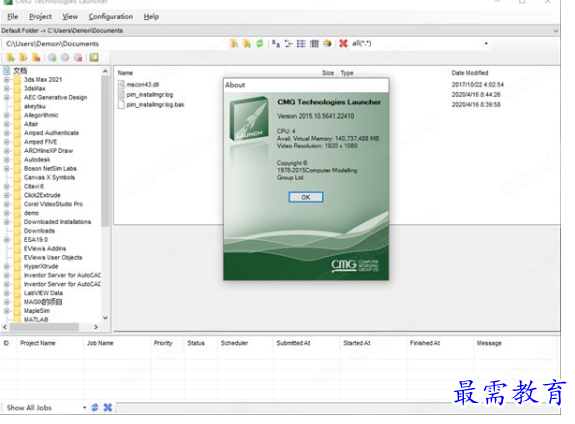Click the red X delete filter icon
Screen dimensions: 575x424
[x=343, y=44]
